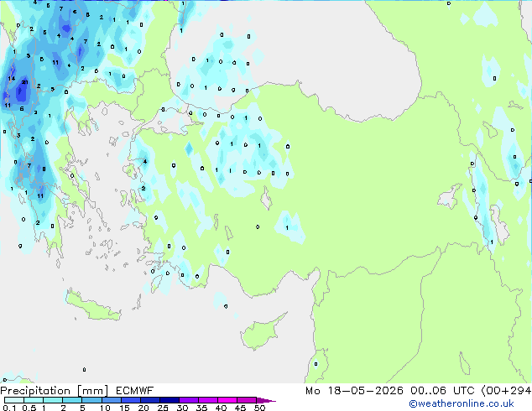The width and height of the screenshot is (532, 411).
Task: Pick the legend swatch between 15 and 20
Action: [x=130, y=400]
